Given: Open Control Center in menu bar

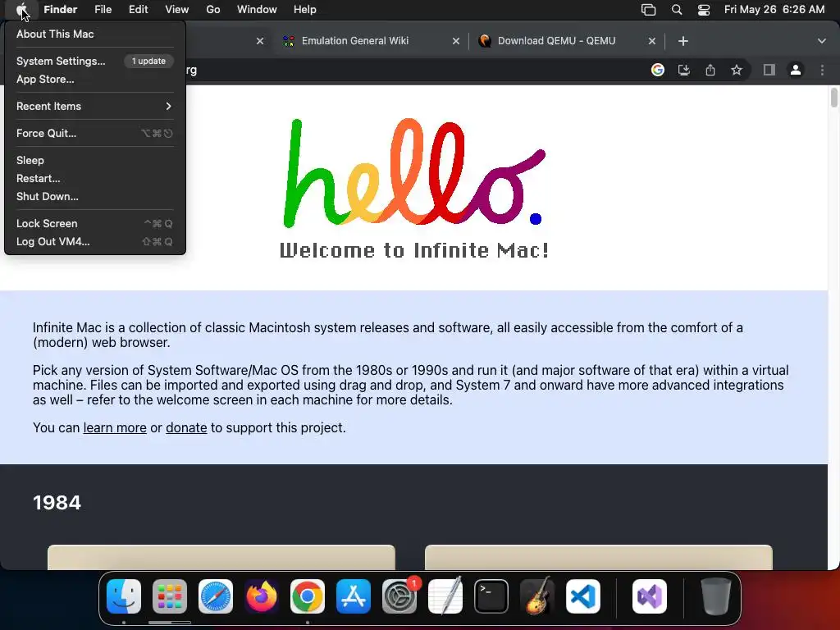Looking at the screenshot, I should coord(703,10).
